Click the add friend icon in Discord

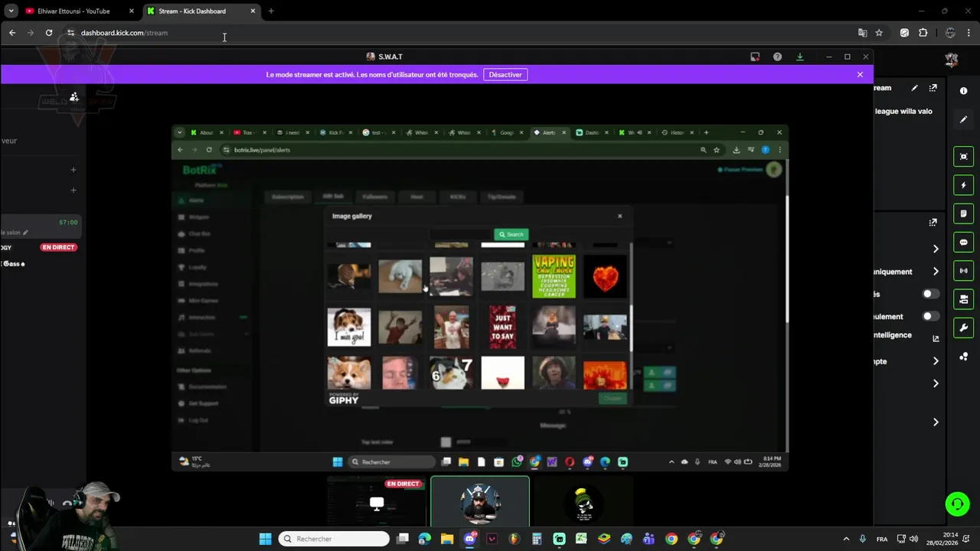click(x=74, y=97)
